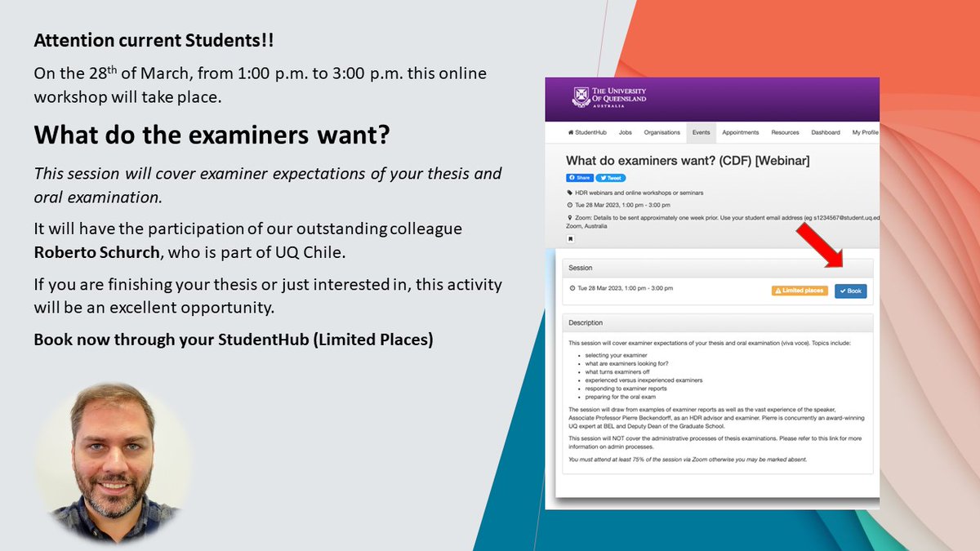980x551 pixels.
Task: Click the warning triangle on Limited places badge
Action: pyautogui.click(x=778, y=291)
